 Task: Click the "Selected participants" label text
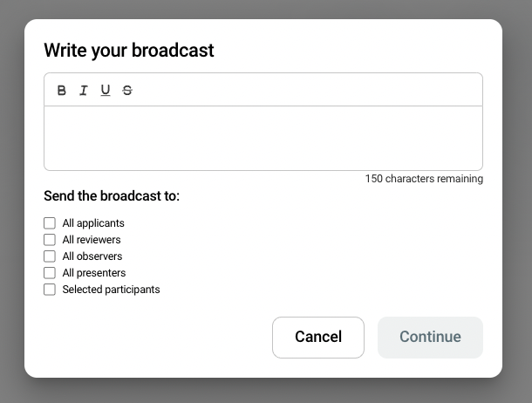111,290
